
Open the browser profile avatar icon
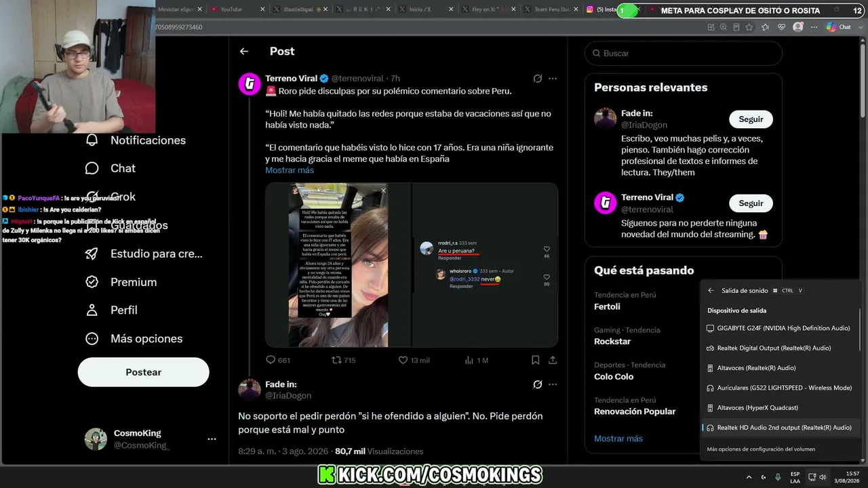tap(798, 27)
